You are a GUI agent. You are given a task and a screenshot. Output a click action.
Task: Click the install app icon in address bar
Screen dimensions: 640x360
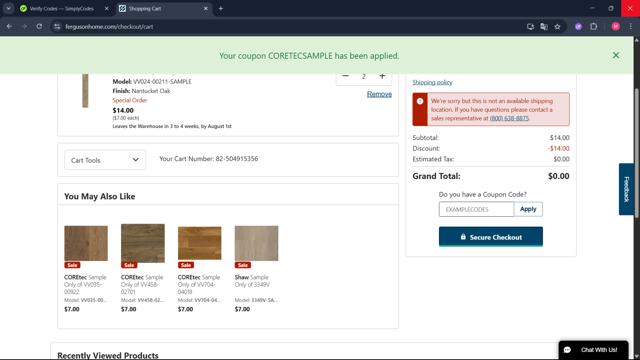click(x=530, y=27)
